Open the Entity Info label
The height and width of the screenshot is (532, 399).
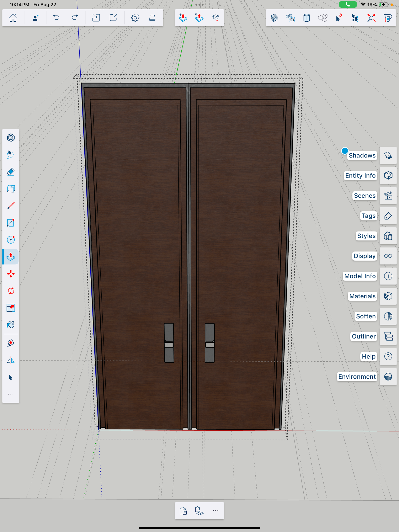360,176
